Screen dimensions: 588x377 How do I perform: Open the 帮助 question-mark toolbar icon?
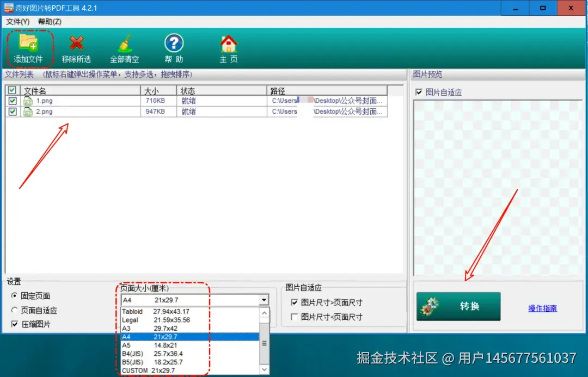coord(174,43)
